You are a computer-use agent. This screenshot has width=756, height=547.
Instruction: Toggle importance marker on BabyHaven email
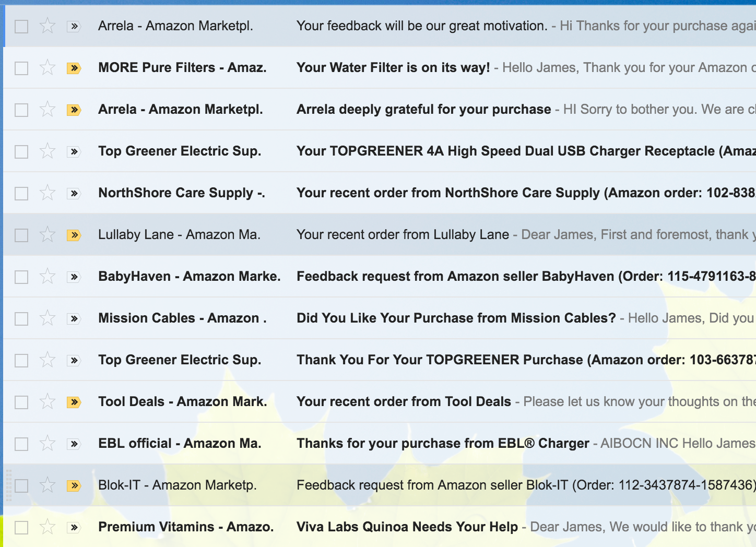point(74,277)
